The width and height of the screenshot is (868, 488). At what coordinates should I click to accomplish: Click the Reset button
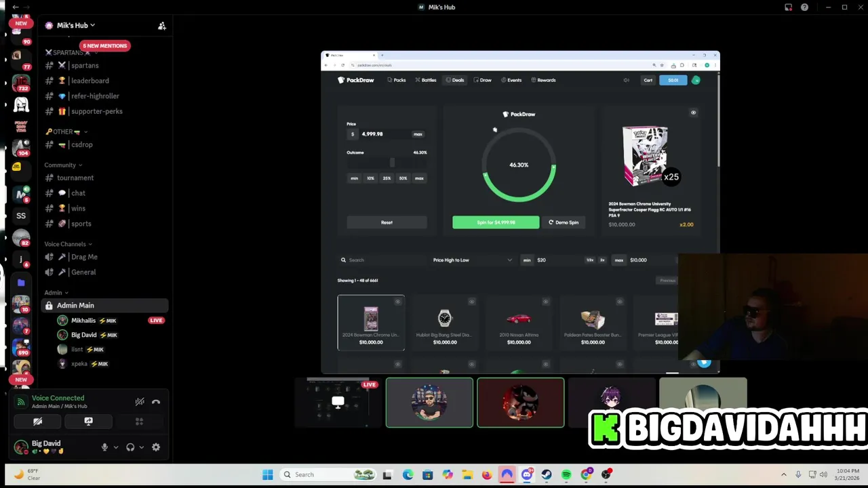tap(387, 222)
